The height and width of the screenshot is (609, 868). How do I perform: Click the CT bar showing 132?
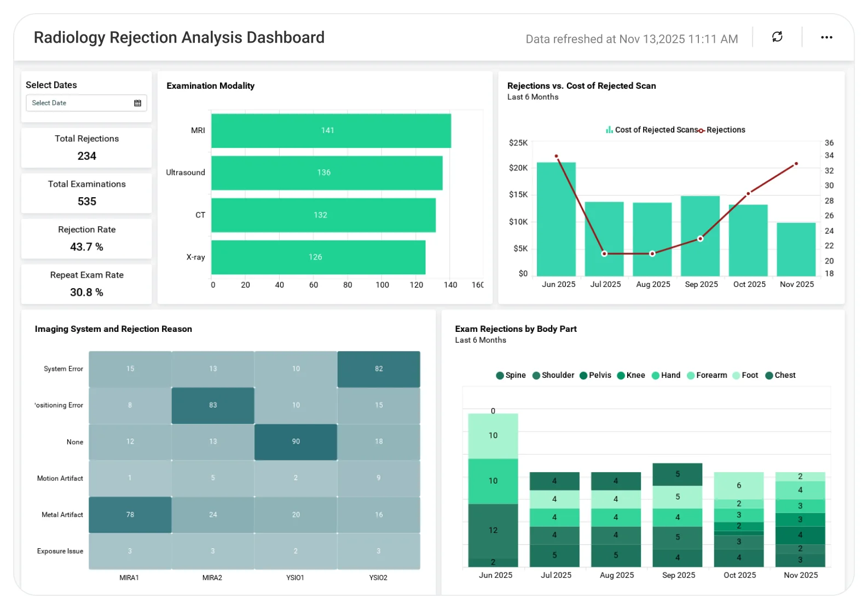coord(323,215)
